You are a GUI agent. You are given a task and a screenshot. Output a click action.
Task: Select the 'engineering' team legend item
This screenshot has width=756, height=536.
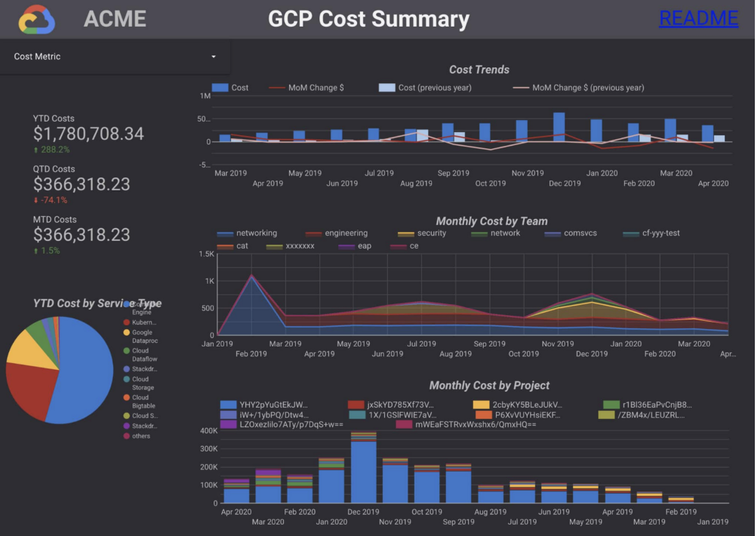[337, 233]
